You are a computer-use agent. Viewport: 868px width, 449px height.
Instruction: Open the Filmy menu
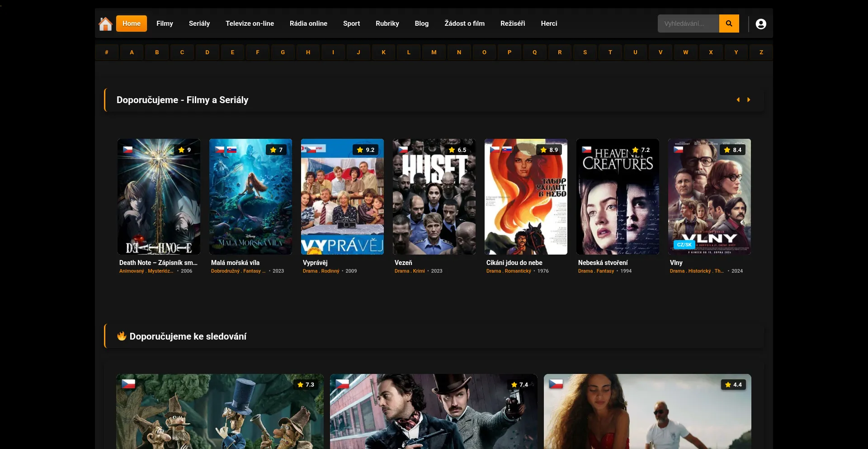point(165,24)
